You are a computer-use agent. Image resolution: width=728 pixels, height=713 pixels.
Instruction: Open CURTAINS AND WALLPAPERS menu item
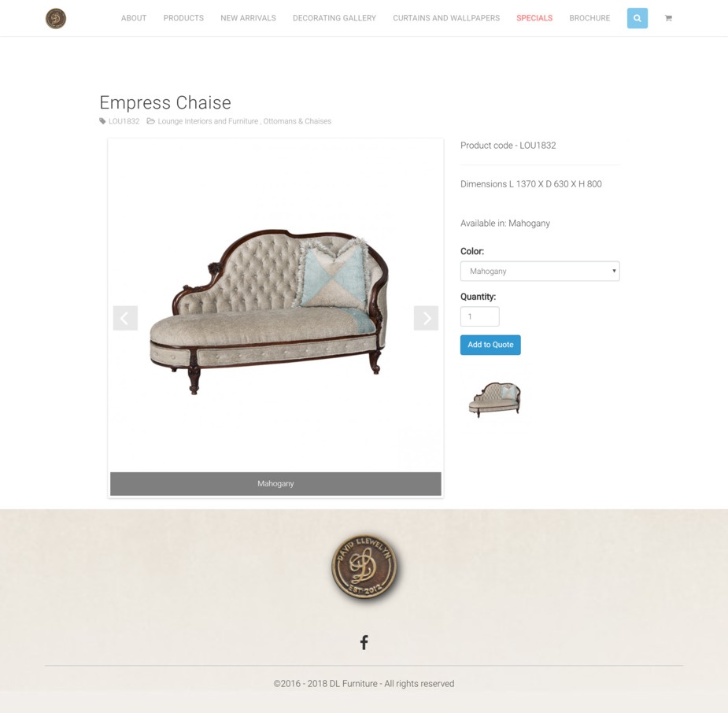pyautogui.click(x=446, y=18)
